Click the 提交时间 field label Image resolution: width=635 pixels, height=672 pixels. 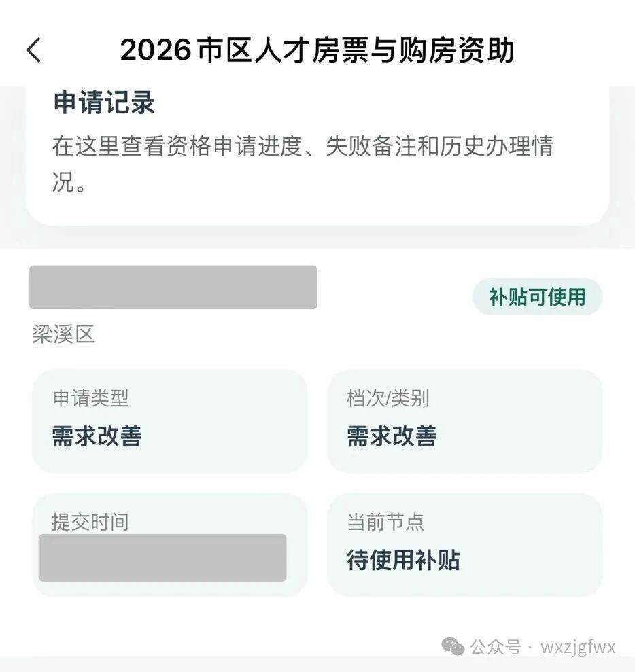(x=90, y=522)
